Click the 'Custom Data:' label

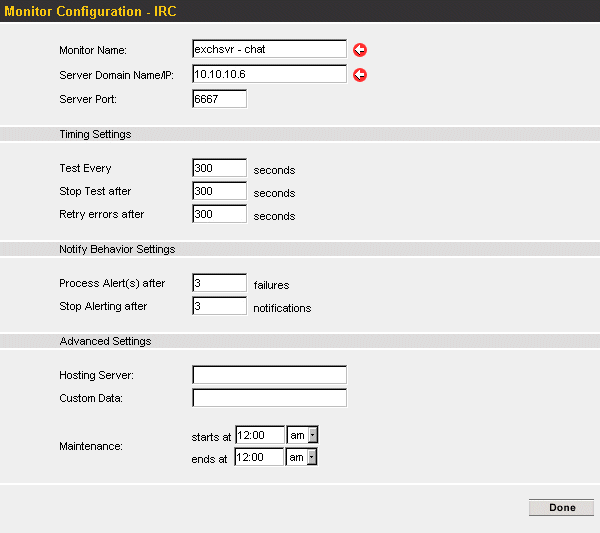click(91, 398)
